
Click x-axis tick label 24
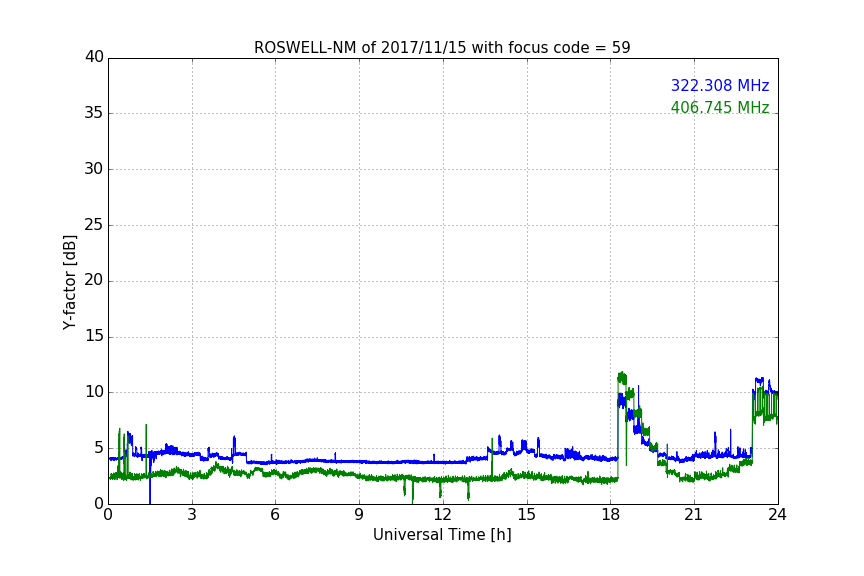(777, 515)
